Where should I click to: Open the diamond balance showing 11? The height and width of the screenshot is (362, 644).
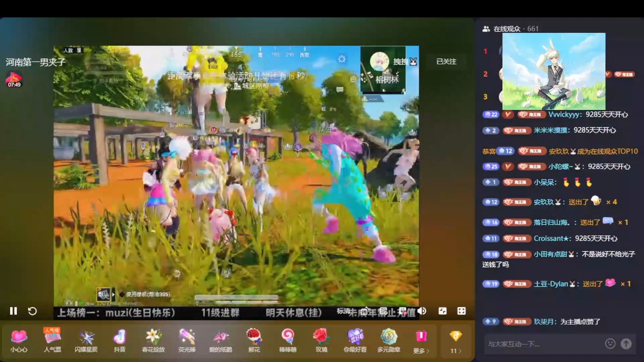coord(456,342)
